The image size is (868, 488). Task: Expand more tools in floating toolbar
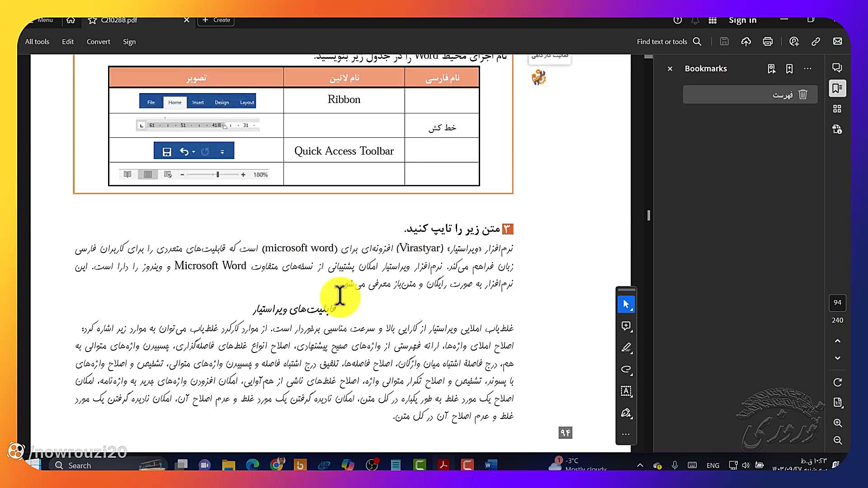click(x=626, y=434)
